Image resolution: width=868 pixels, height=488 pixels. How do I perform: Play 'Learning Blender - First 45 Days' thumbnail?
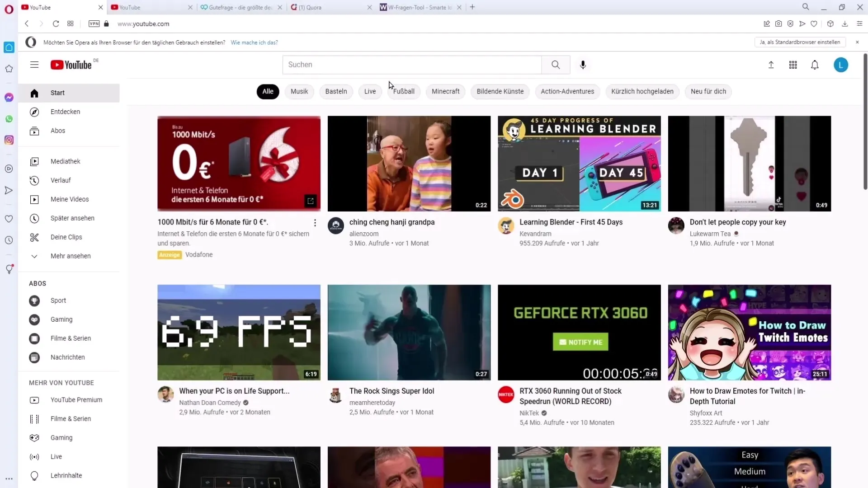[579, 164]
